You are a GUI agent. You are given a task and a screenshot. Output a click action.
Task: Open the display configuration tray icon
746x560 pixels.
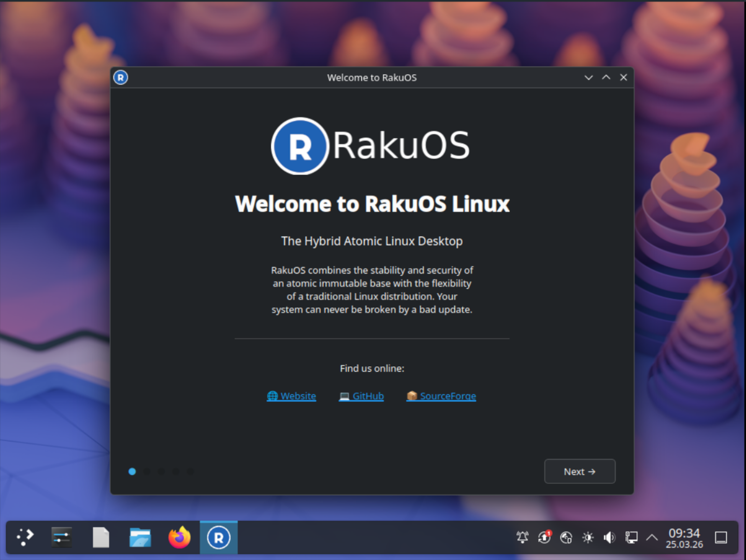coord(631,537)
